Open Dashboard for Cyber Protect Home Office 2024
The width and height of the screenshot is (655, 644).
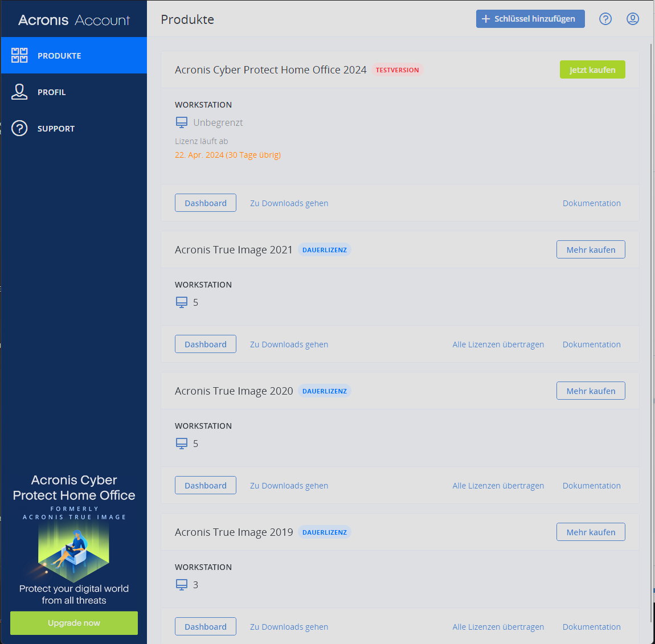tap(206, 203)
